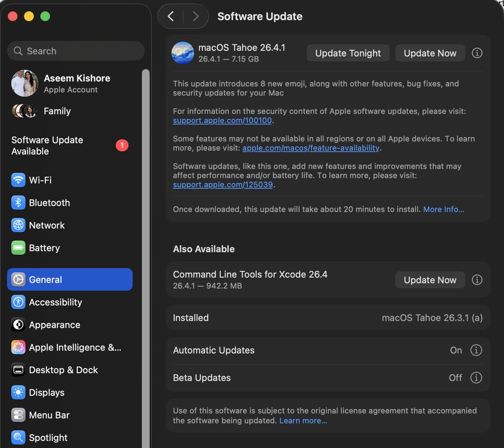504x448 pixels.
Task: Select General in the sidebar
Action: point(70,279)
